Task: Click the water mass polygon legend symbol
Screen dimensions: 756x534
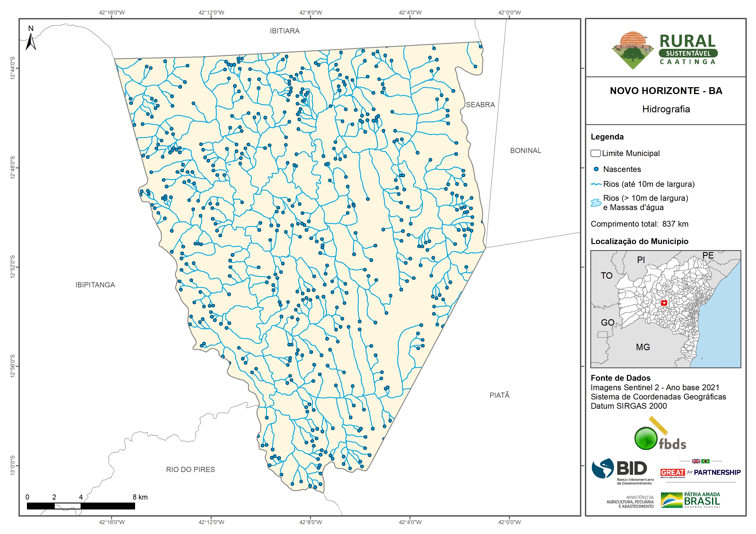Action: click(x=596, y=203)
